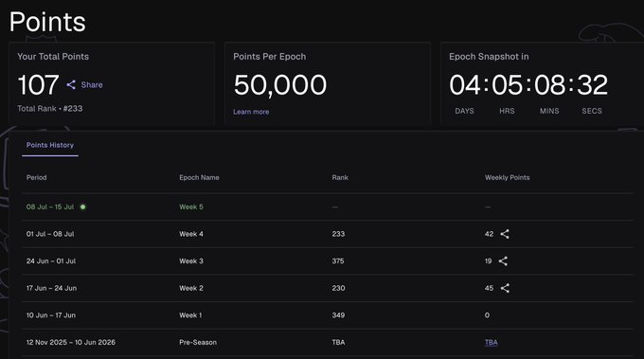Click the Week 4 epoch name
644x359 pixels.
(191, 234)
